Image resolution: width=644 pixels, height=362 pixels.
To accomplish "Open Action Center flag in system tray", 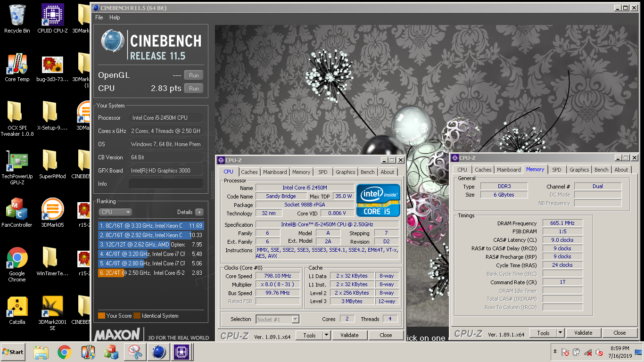I will point(565,352).
